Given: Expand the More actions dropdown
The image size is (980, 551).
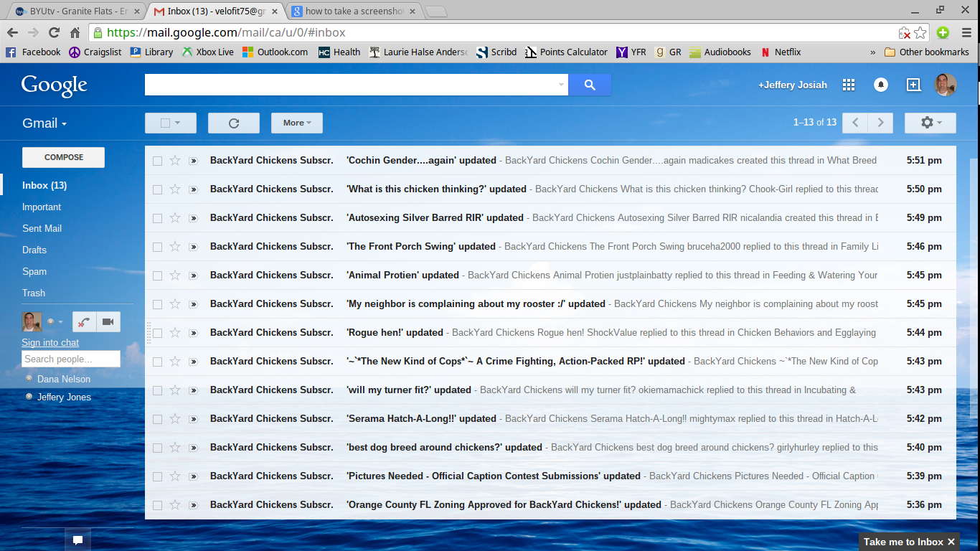Looking at the screenshot, I should click(x=296, y=123).
